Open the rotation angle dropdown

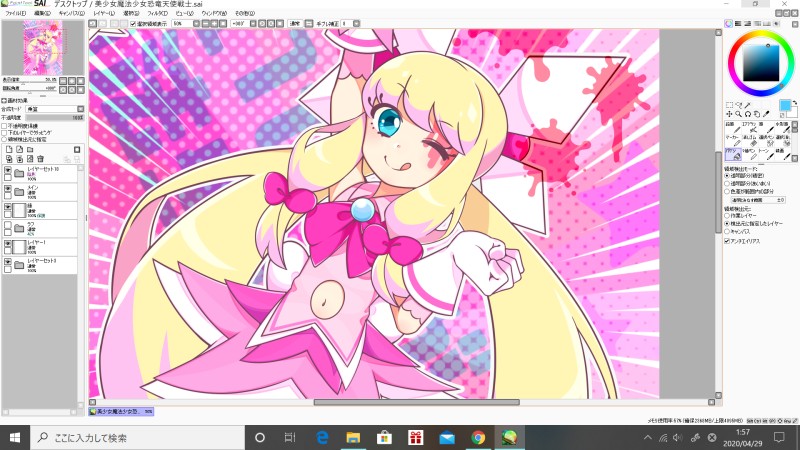253,23
